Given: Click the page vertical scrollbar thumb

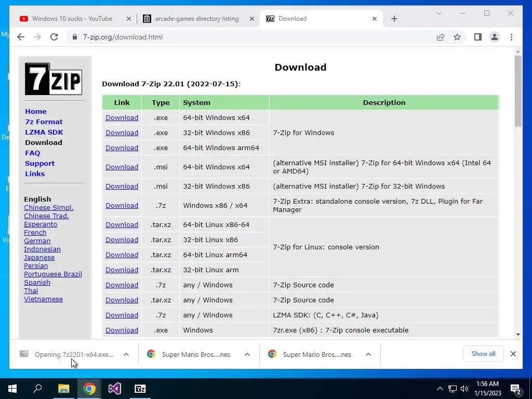Looking at the screenshot, I should pos(518,91).
